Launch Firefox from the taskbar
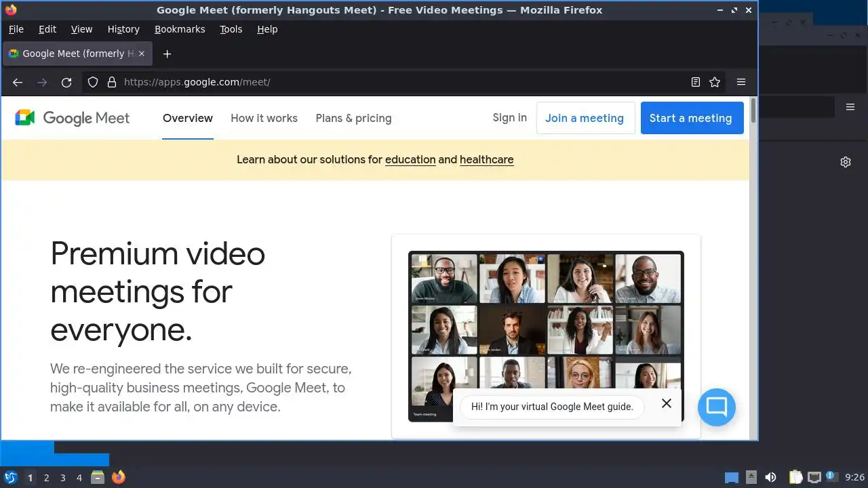Viewport: 868px width, 488px height. click(x=119, y=477)
